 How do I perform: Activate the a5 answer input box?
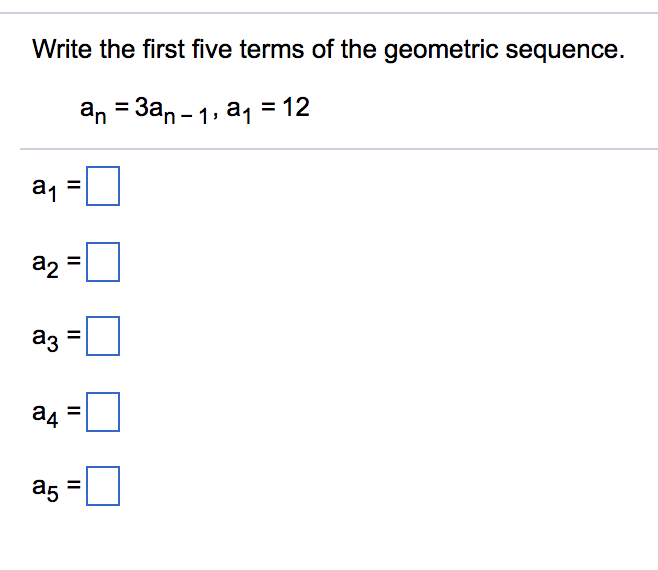(x=103, y=487)
